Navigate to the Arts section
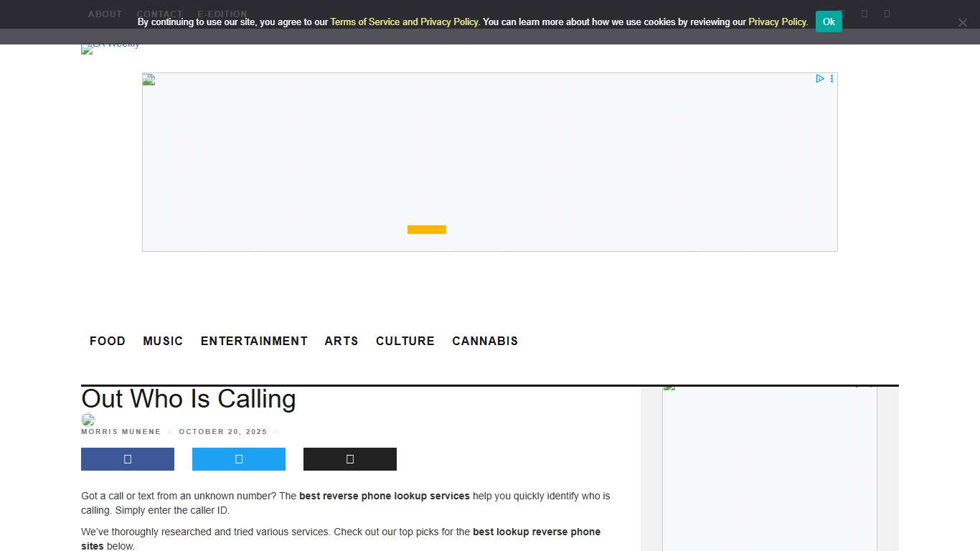The height and width of the screenshot is (551, 980). [341, 341]
